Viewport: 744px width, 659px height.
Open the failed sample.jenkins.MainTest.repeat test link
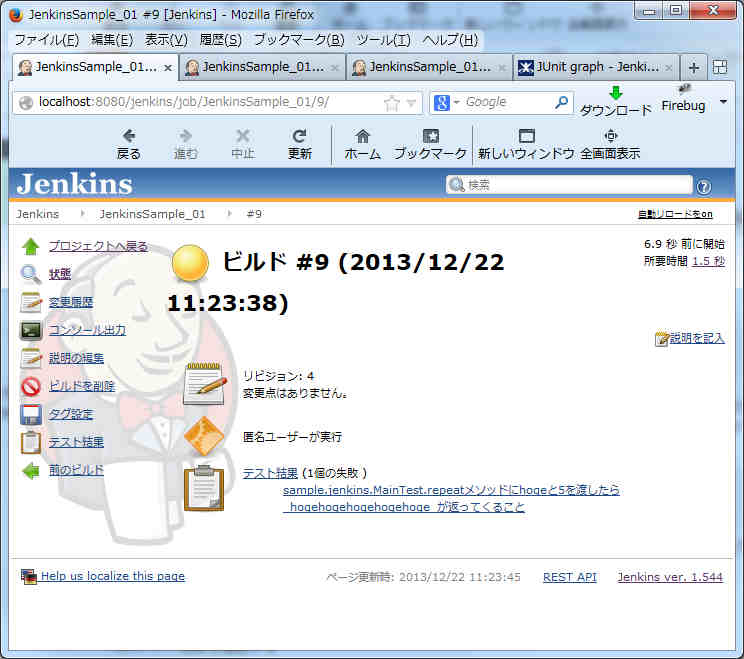(451, 498)
